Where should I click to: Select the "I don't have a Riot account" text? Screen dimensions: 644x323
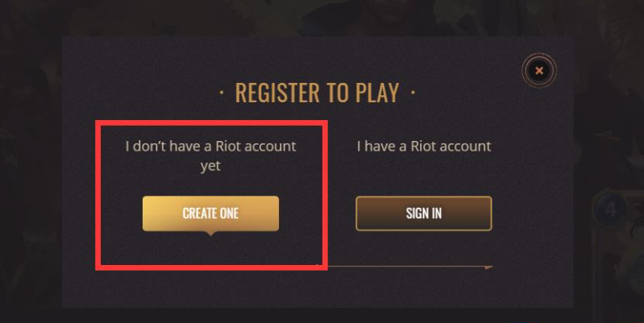[x=210, y=147]
